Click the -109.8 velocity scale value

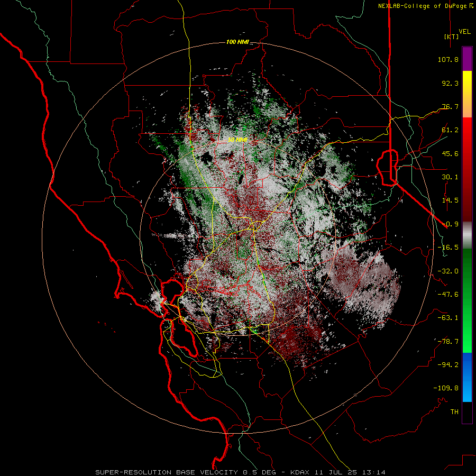(446, 388)
